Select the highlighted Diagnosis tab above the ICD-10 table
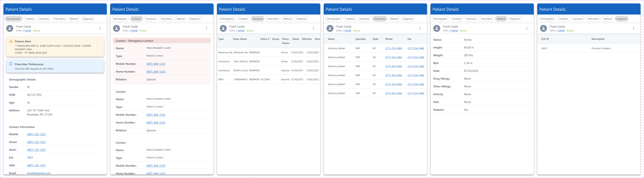This screenshot has width=644, height=178. pos(621,19)
